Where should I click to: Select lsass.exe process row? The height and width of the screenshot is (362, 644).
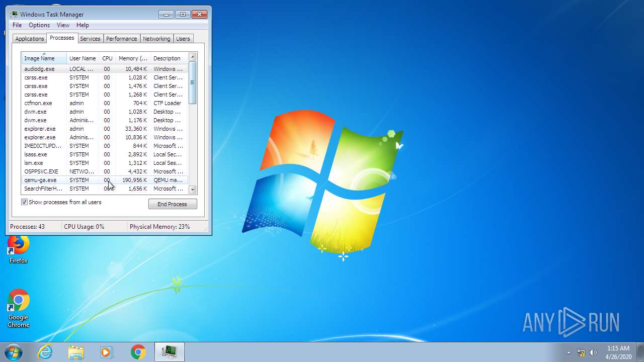click(105, 154)
